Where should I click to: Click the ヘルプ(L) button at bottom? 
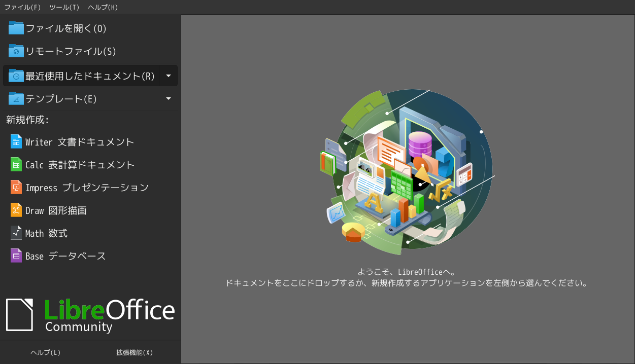46,352
